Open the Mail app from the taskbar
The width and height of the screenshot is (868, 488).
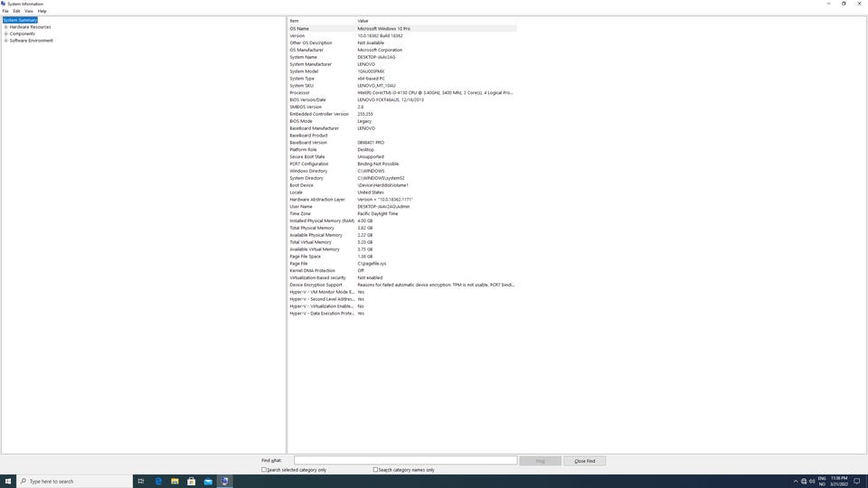click(x=208, y=482)
